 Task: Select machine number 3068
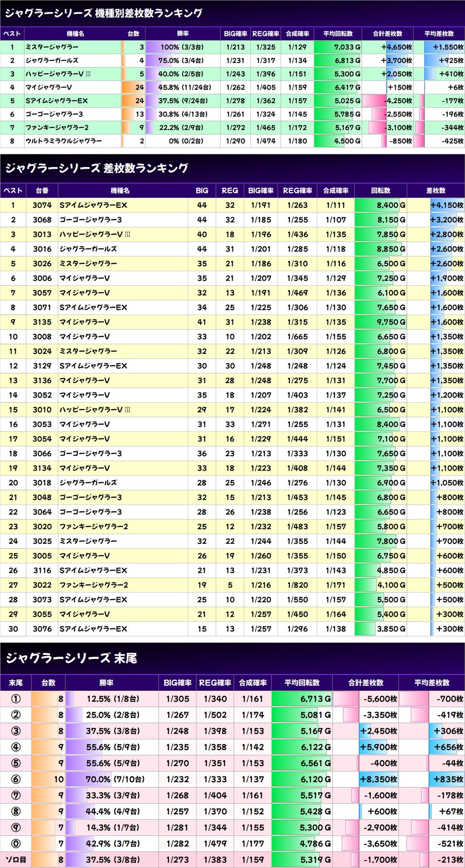point(42,220)
